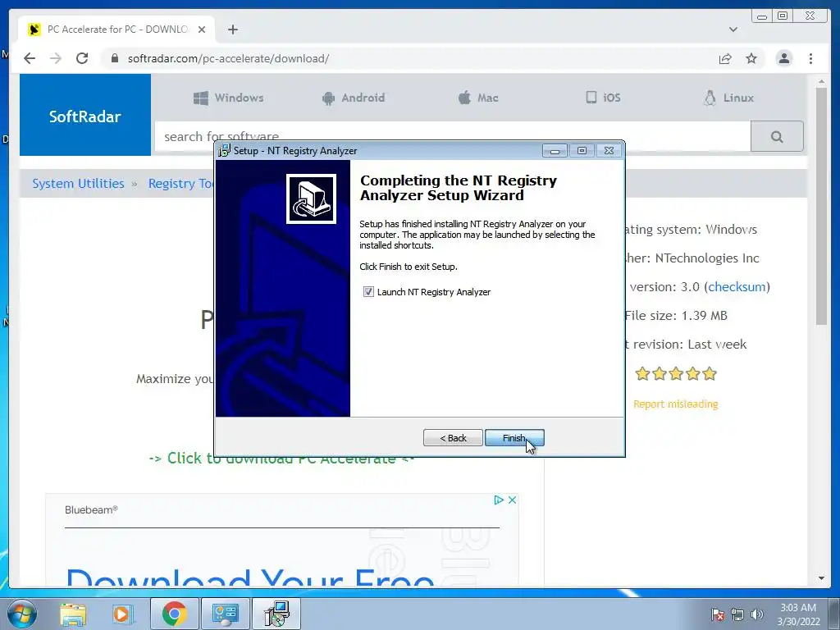840x630 pixels.
Task: Open the Android category menu item
Action: (354, 98)
